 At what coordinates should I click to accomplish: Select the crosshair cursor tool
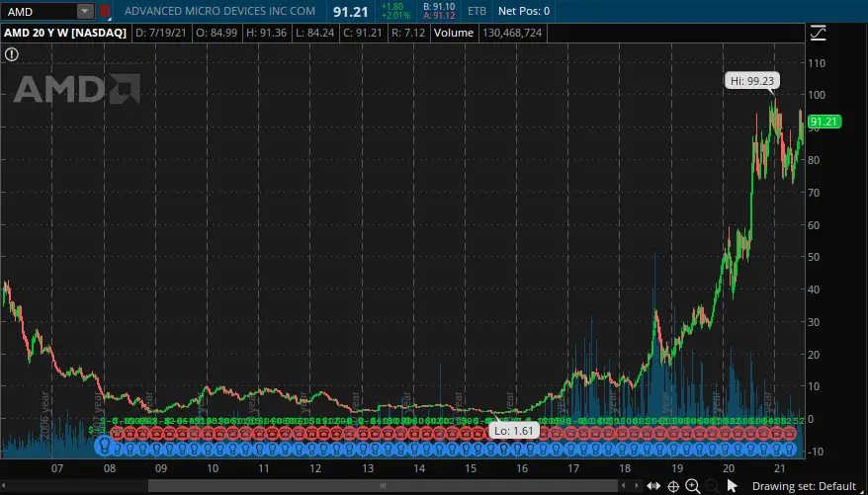673,486
